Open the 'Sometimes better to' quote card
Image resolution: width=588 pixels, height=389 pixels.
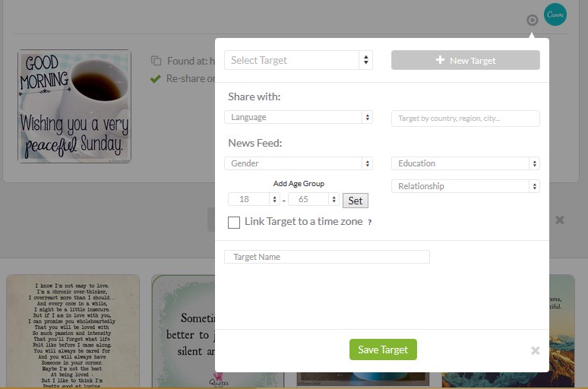[184, 330]
